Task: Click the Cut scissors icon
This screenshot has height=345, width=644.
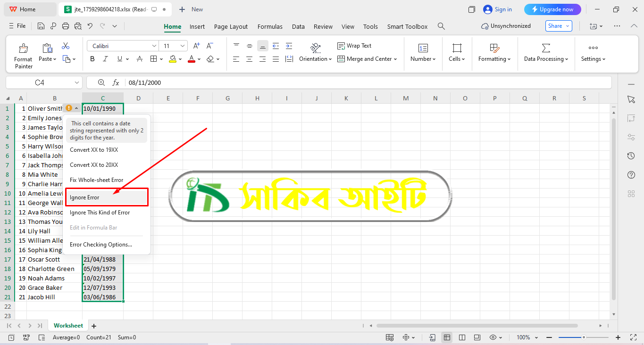Action: click(66, 46)
